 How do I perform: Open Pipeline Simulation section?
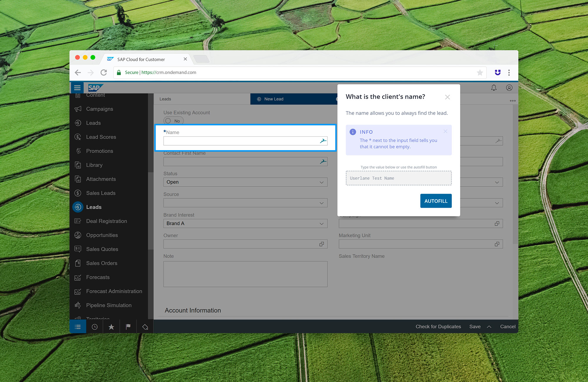pyautogui.click(x=108, y=304)
